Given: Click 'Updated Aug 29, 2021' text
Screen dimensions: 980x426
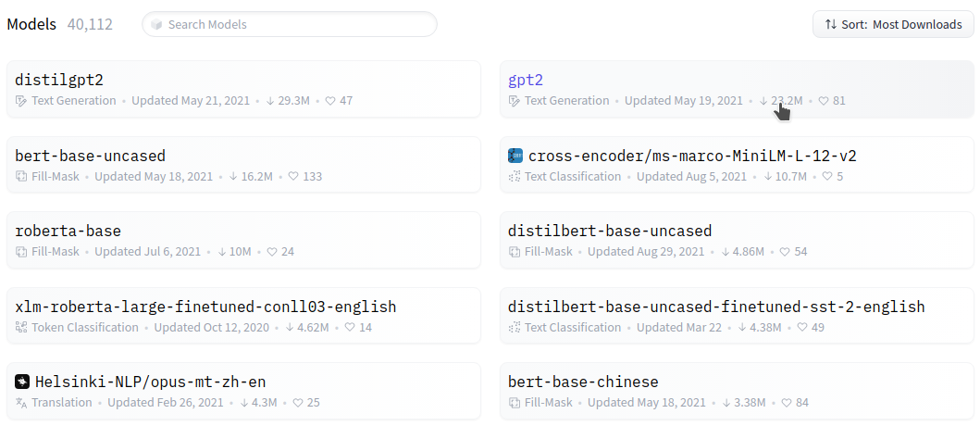Looking at the screenshot, I should coord(646,252).
